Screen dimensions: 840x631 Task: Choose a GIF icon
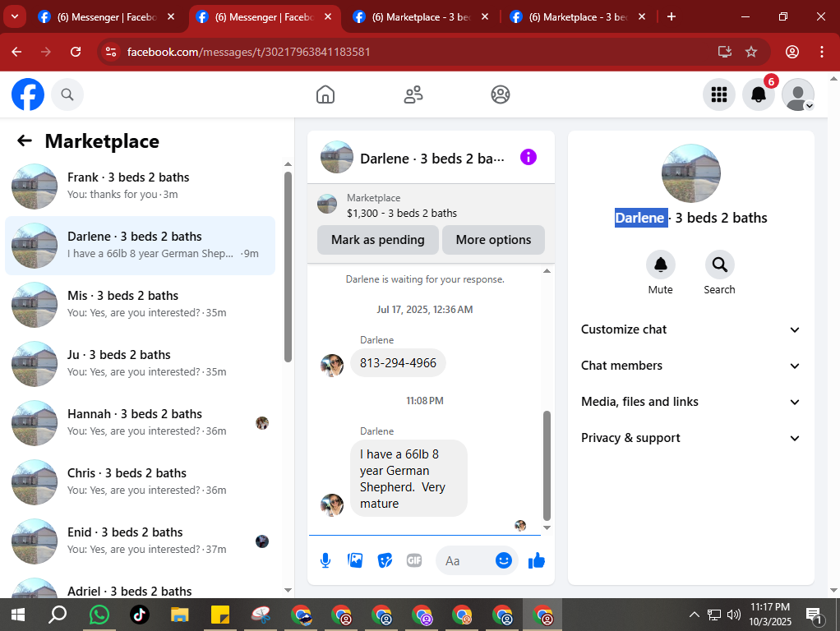click(414, 561)
